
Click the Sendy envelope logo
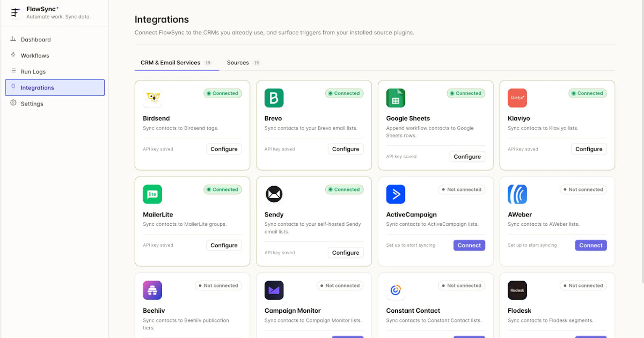point(274,194)
